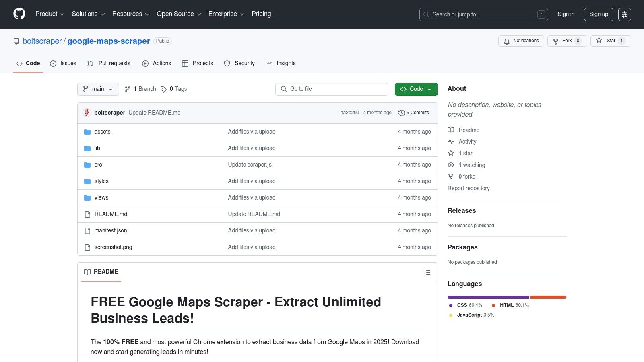Click the Fork icon
This screenshot has height=362, width=644.
coord(556,41)
